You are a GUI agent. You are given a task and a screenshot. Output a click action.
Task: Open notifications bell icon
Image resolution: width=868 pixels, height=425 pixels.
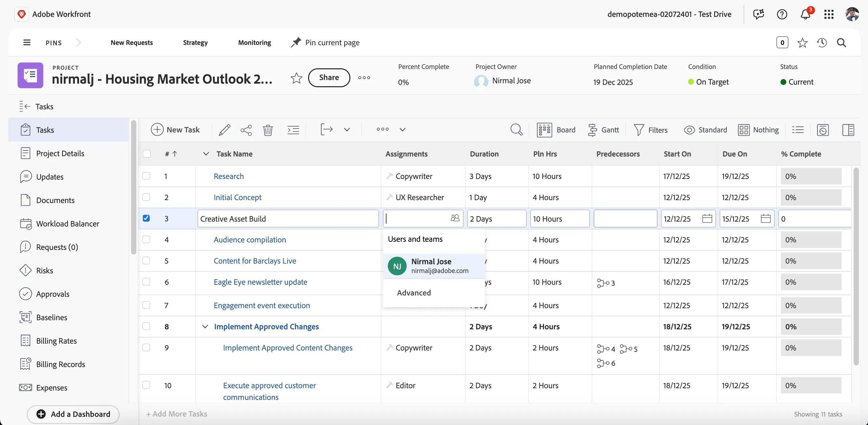pyautogui.click(x=805, y=14)
